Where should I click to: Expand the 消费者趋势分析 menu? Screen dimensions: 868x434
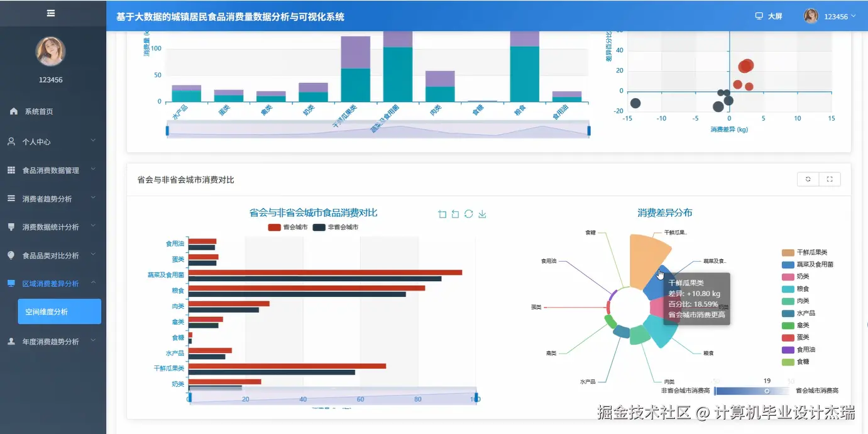point(53,199)
